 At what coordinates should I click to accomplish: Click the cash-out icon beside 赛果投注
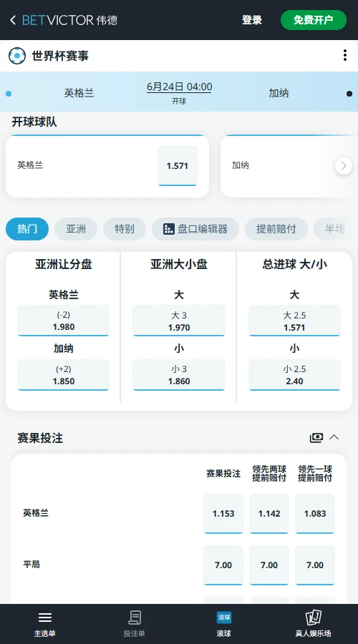pyautogui.click(x=316, y=438)
